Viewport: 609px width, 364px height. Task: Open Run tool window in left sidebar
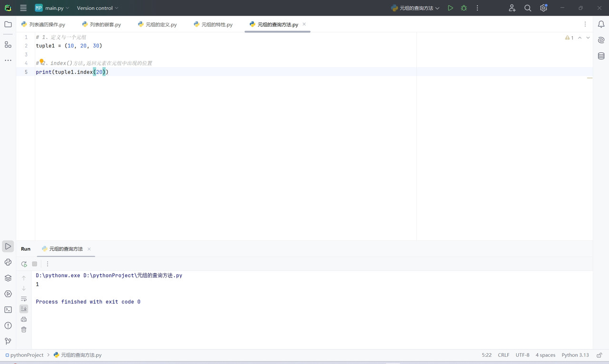[8, 246]
